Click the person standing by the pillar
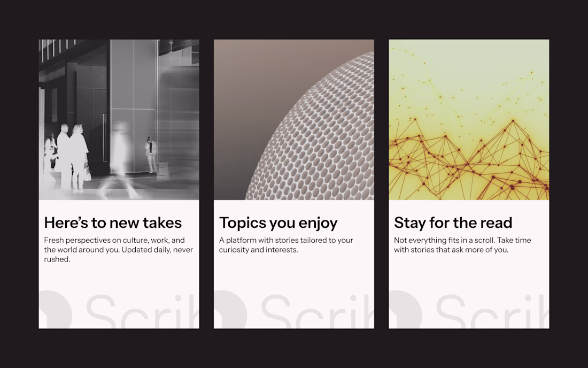 click(x=151, y=155)
